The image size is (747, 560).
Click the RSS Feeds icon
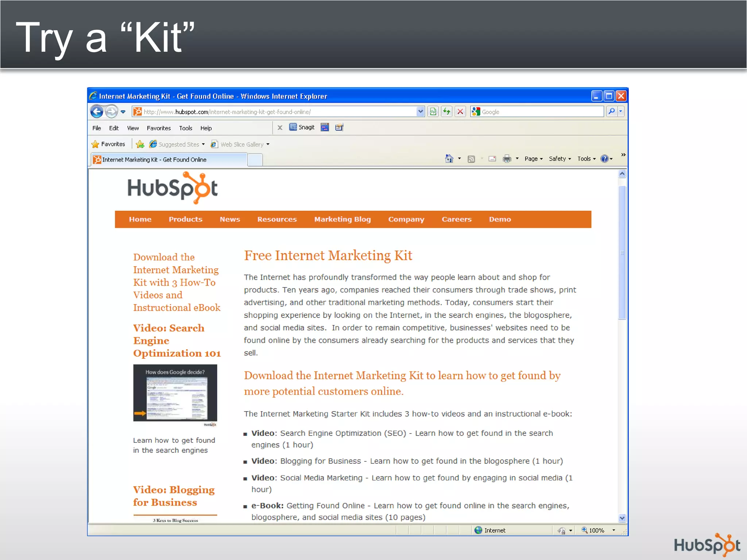471,159
